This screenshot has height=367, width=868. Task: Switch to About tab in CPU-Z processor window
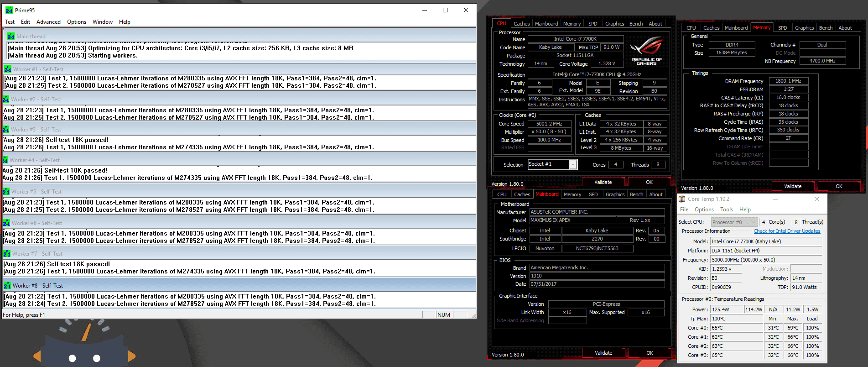(655, 24)
